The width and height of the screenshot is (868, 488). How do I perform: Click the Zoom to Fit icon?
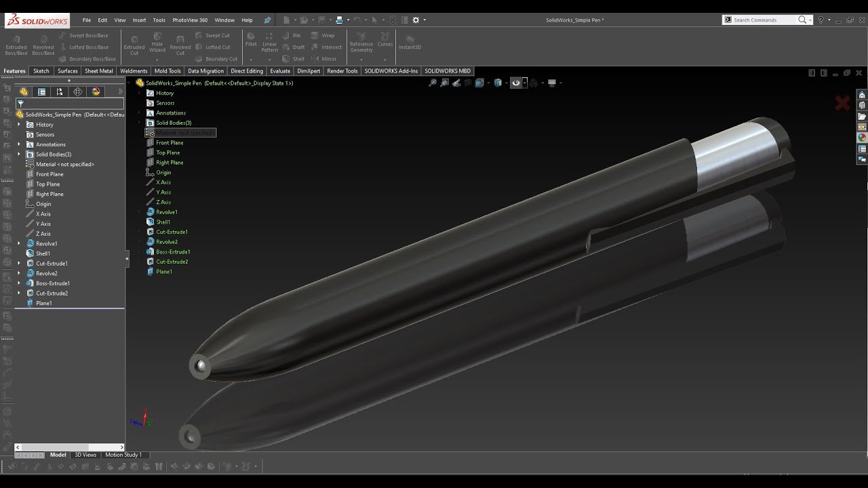[x=433, y=83]
